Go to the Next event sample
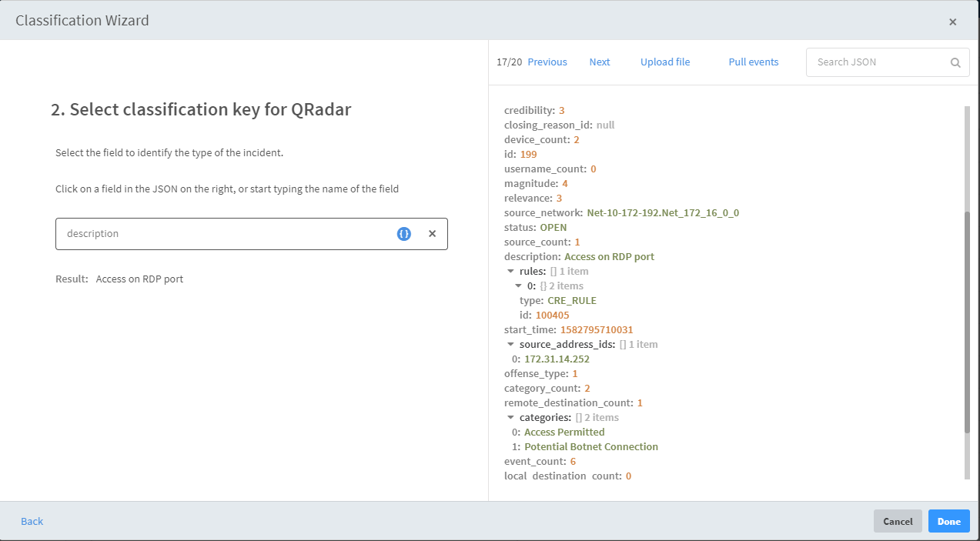 click(600, 62)
